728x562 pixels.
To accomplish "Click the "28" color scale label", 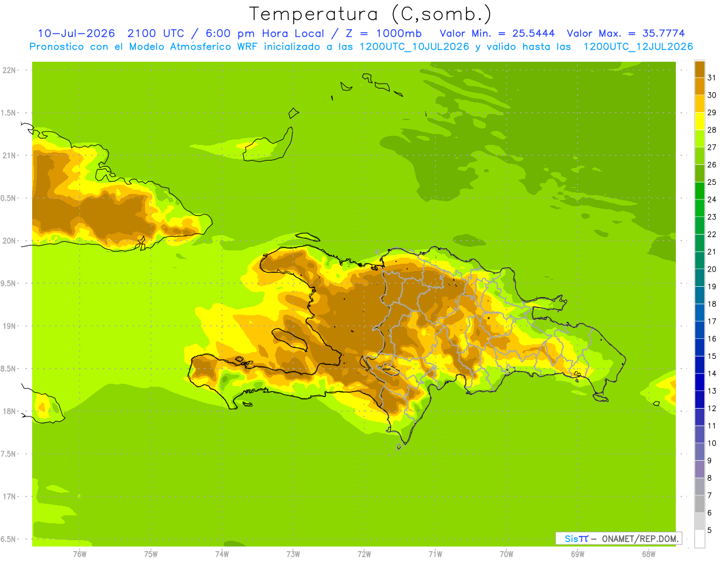I will 712,130.
